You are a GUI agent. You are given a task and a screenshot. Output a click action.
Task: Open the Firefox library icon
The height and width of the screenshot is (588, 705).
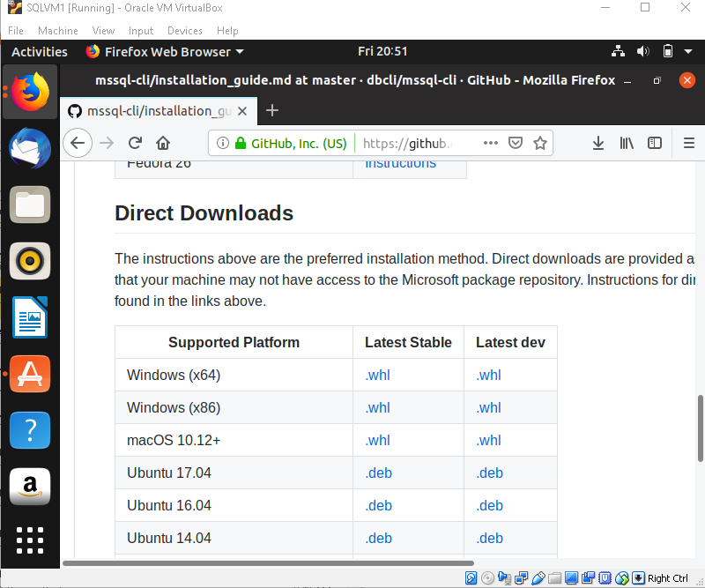(x=627, y=143)
